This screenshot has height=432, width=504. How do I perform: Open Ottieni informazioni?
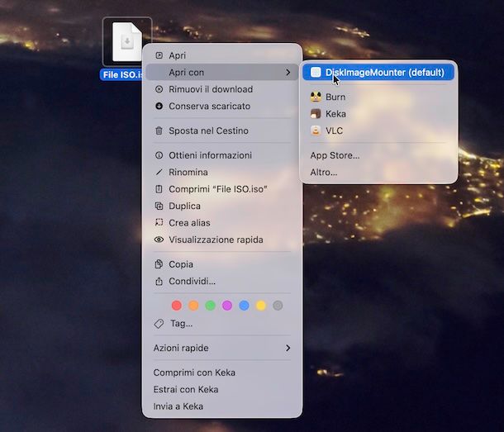[222, 155]
